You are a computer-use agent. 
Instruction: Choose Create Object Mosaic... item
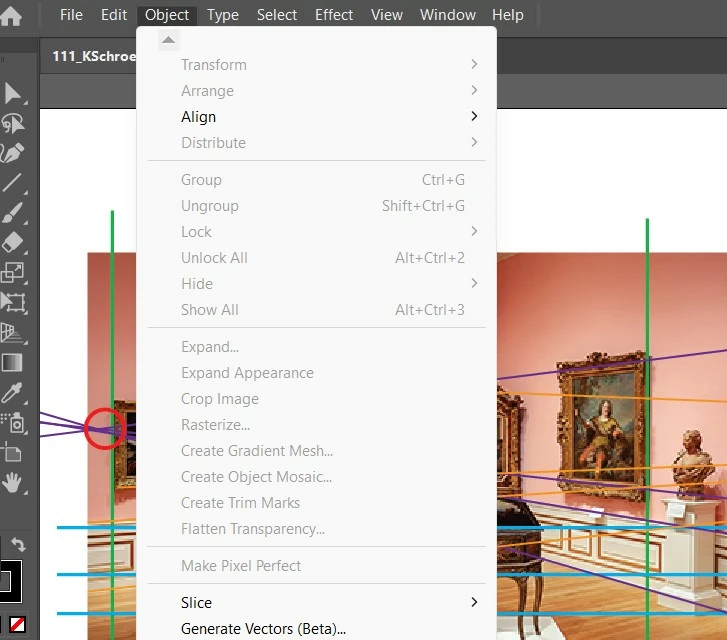[317, 476]
